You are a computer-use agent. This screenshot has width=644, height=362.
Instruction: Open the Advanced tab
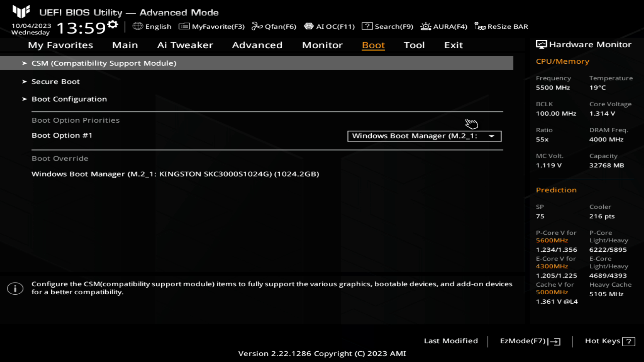pyautogui.click(x=257, y=45)
